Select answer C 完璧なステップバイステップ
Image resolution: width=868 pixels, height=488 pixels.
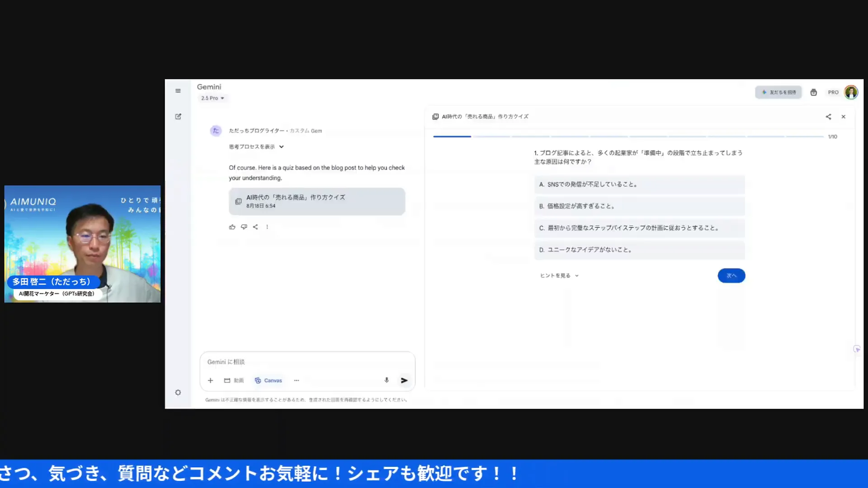(x=639, y=228)
